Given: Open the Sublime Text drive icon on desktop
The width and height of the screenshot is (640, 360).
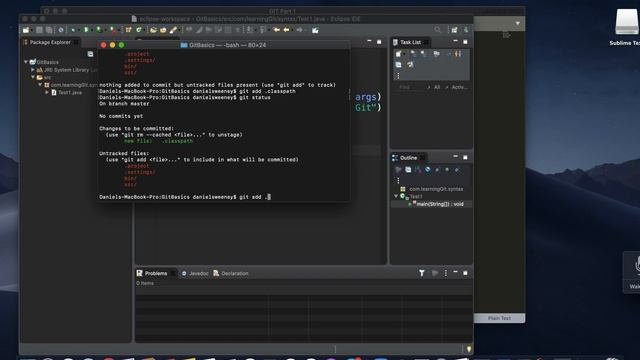Looking at the screenshot, I should tap(627, 23).
